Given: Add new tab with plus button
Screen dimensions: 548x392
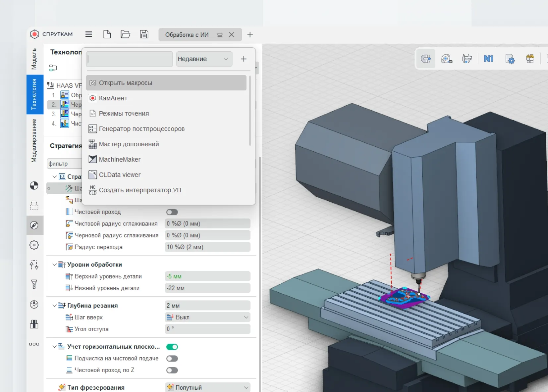Looking at the screenshot, I should (250, 34).
